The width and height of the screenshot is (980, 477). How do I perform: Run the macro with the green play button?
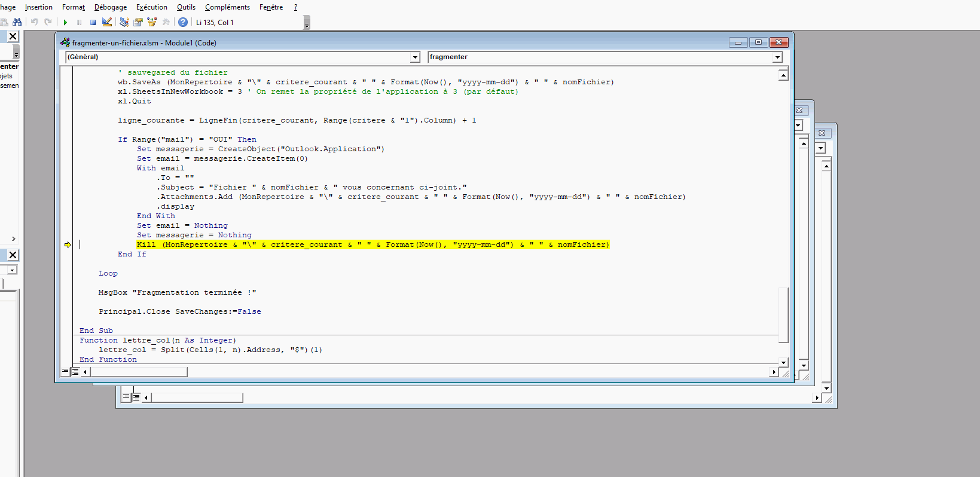tap(65, 22)
